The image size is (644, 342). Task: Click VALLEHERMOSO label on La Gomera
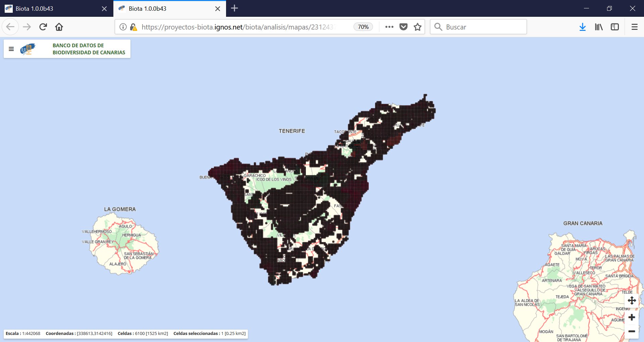97,232
